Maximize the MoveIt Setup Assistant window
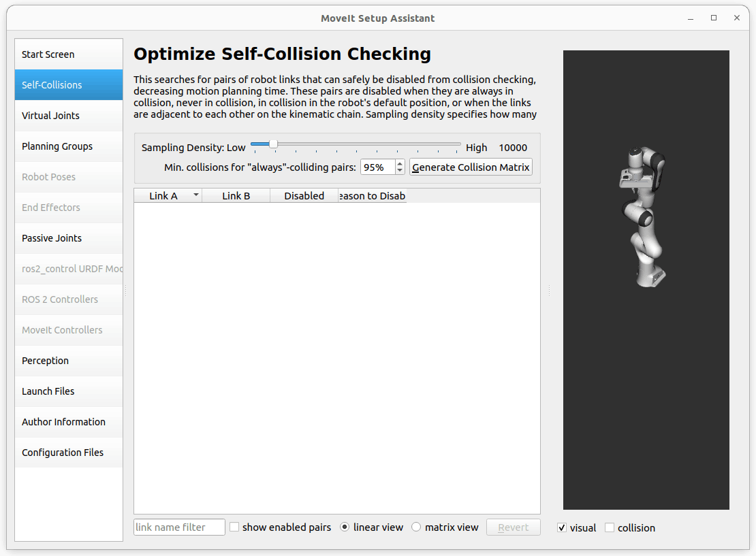The image size is (756, 556). [x=714, y=18]
